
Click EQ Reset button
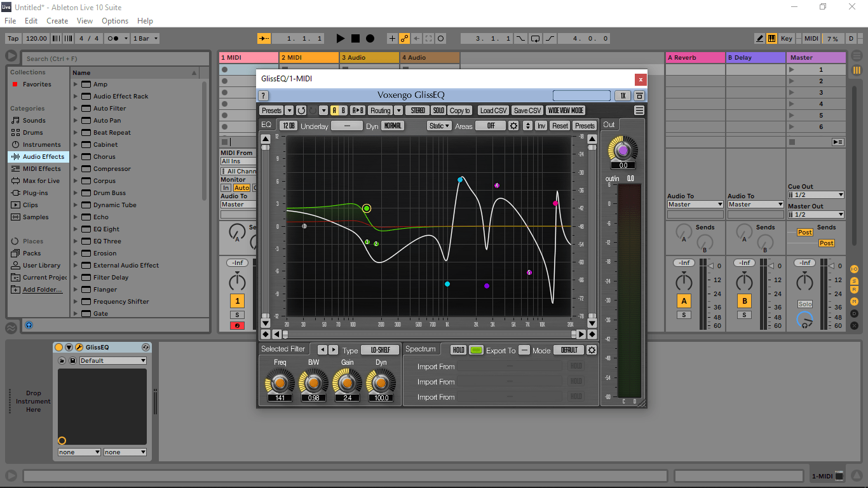coord(560,126)
